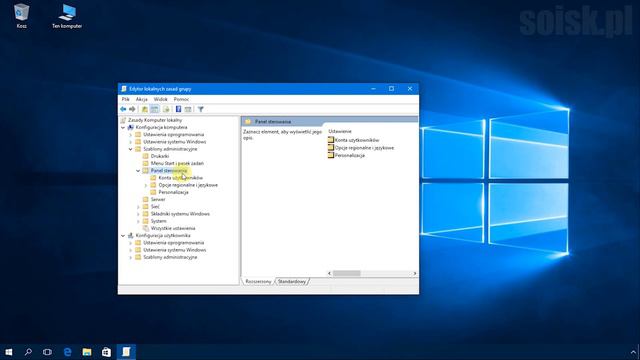640x360 pixels.
Task: Toggle the Action pane toolbar icon
Action: coord(188,109)
